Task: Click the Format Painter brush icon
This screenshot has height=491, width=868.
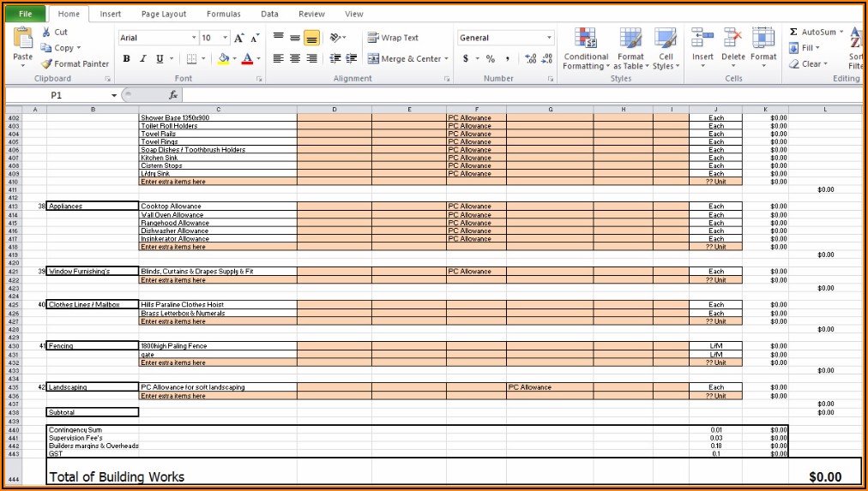Action: click(47, 64)
